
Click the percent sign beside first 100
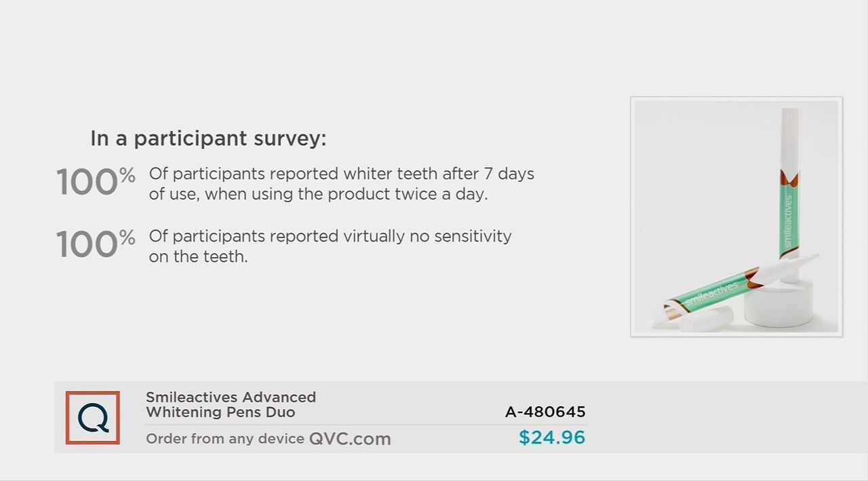coord(127,175)
